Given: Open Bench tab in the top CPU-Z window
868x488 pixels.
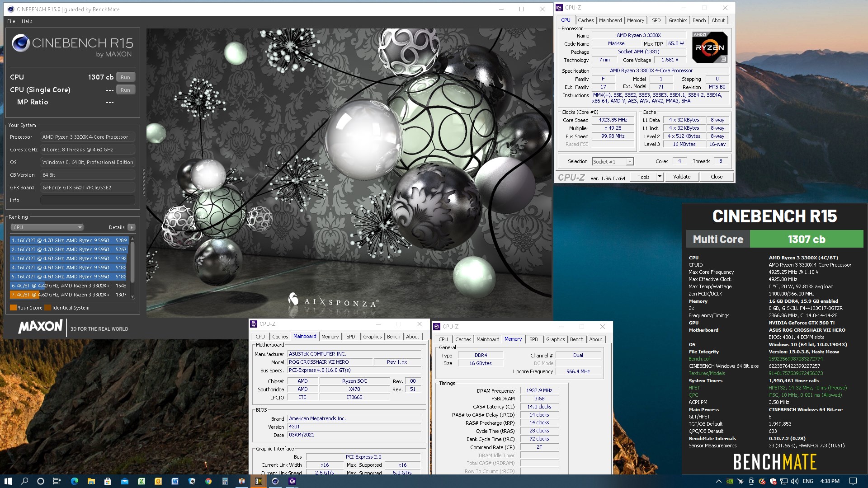Looking at the screenshot, I should pyautogui.click(x=699, y=20).
